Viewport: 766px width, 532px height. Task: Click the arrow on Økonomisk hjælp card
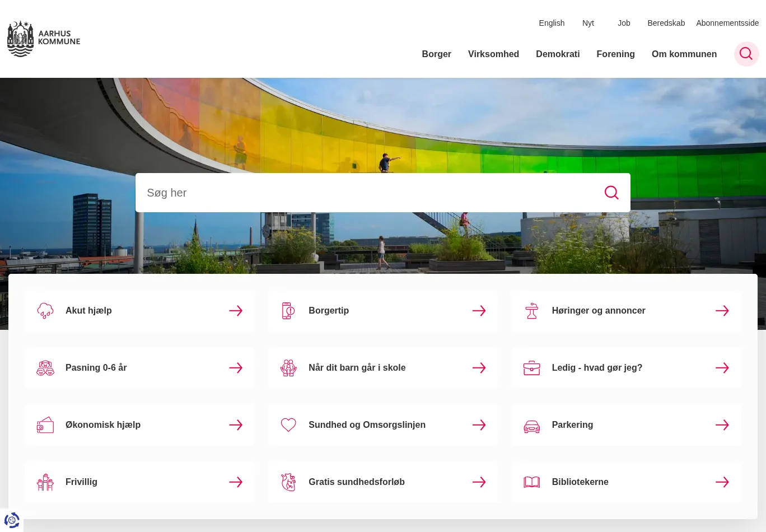tap(236, 425)
